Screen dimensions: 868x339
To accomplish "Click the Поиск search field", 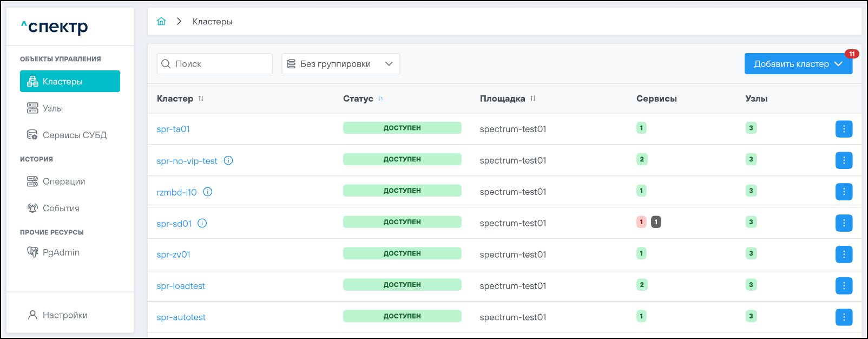I will tap(215, 64).
